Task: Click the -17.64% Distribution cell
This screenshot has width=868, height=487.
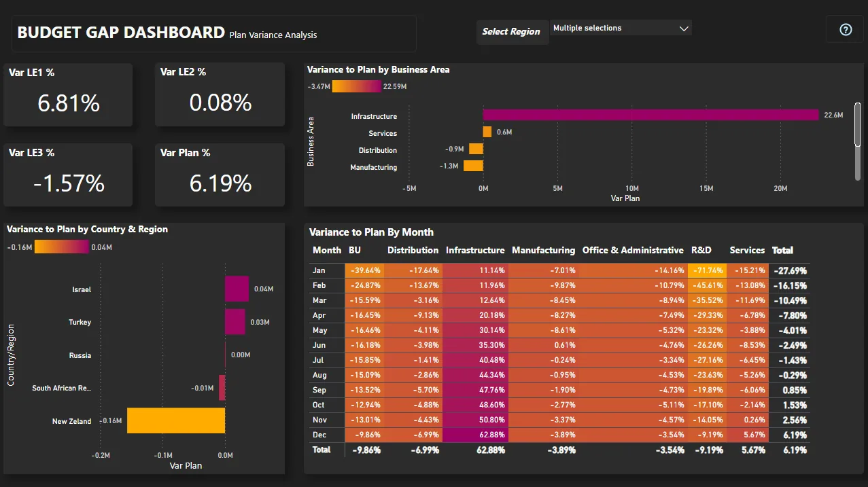Action: point(413,270)
